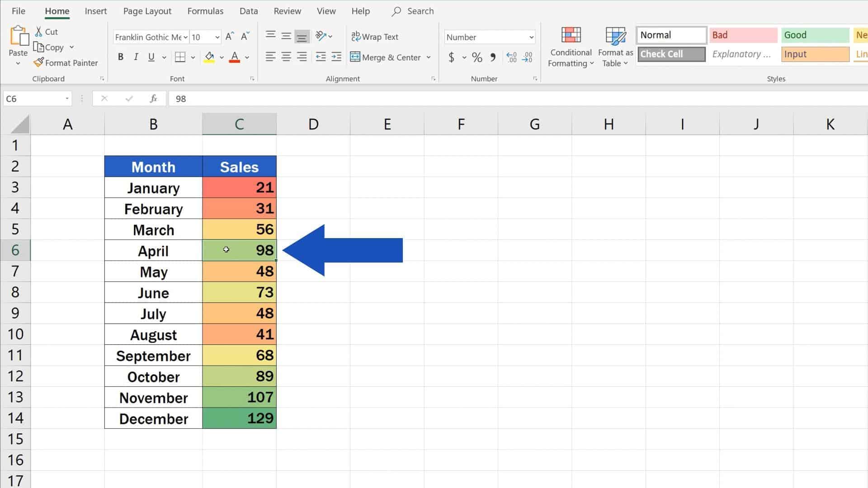Open the Merge & Center dropdown arrow

click(x=429, y=57)
